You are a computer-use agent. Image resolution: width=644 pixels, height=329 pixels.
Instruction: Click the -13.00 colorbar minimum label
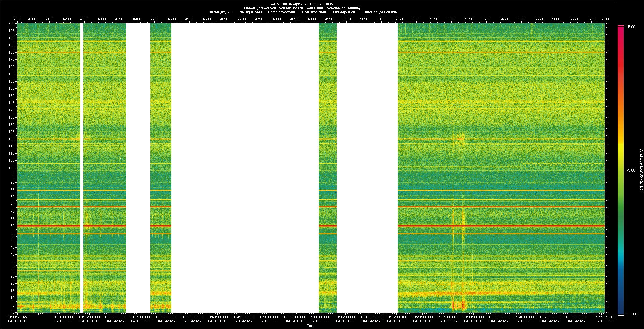click(x=632, y=314)
